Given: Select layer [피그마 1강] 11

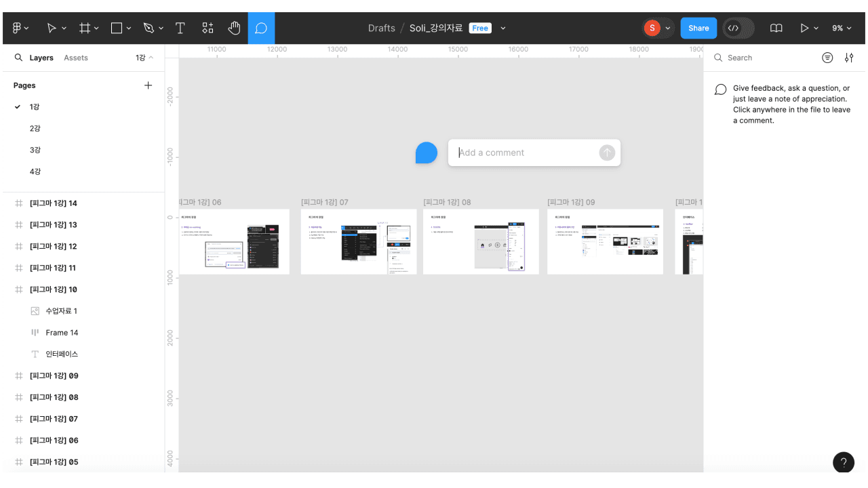Looking at the screenshot, I should (x=83, y=268).
